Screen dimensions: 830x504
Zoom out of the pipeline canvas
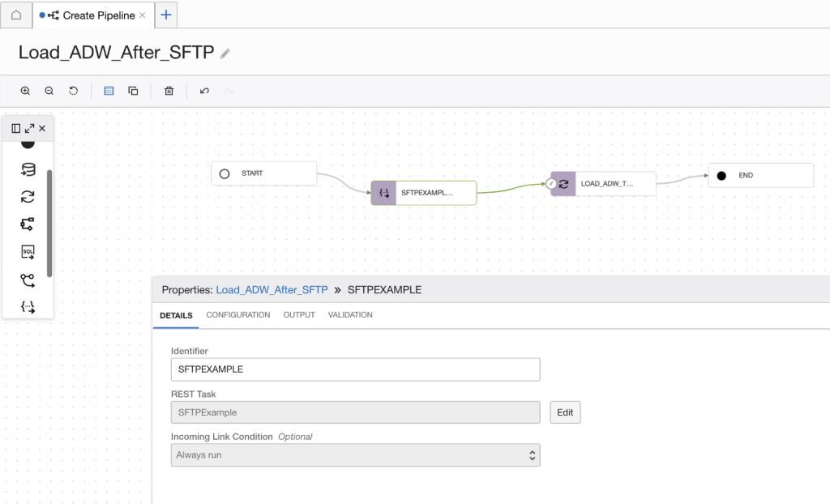49,91
